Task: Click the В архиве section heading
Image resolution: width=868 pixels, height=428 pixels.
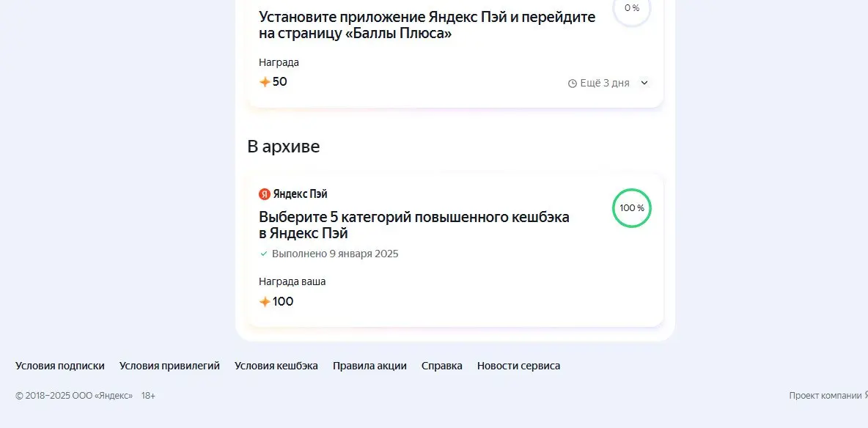Action: [284, 147]
